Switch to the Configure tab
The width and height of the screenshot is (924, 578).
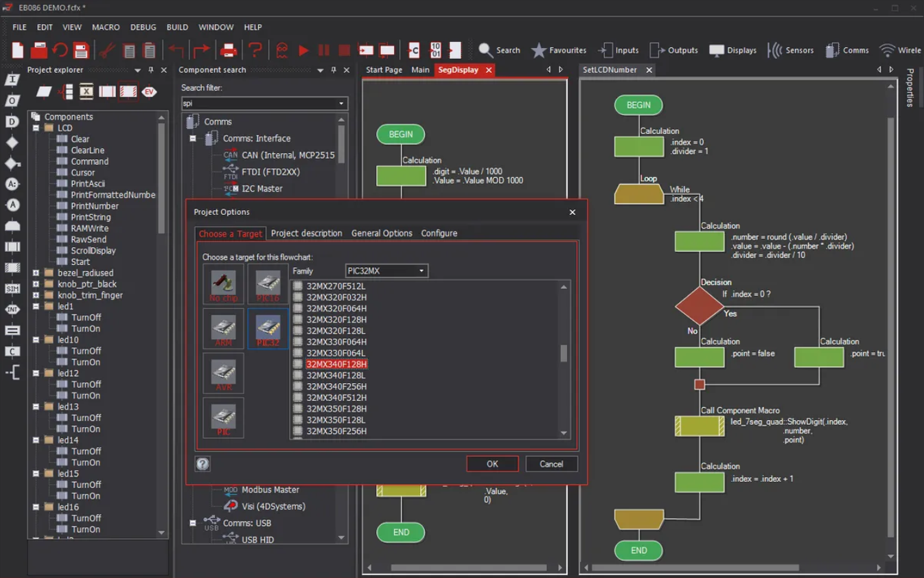pos(439,233)
